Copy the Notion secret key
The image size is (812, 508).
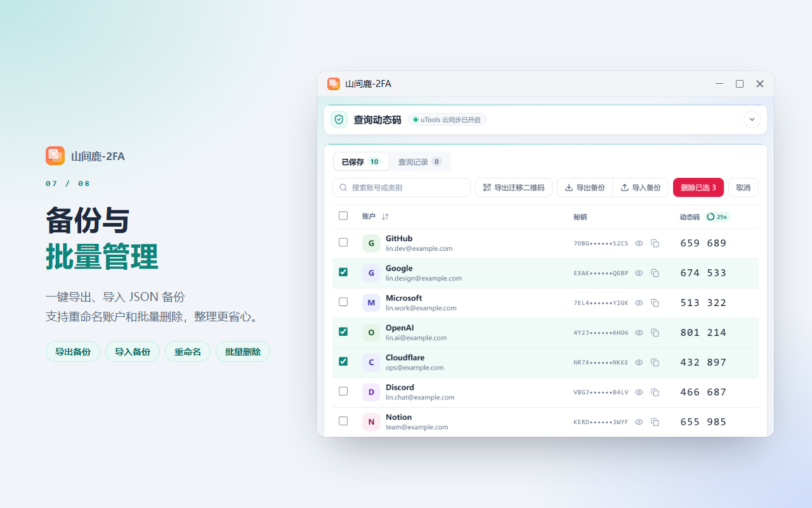[655, 422]
